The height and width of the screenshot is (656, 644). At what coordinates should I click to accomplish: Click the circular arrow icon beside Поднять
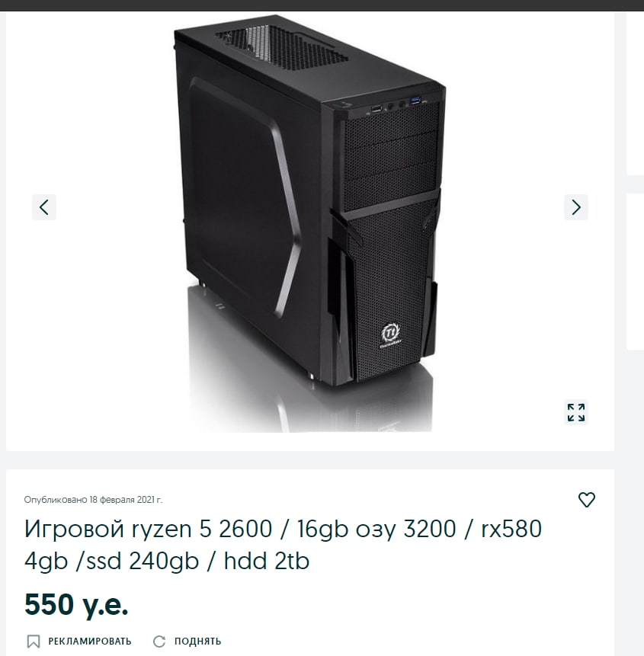(x=159, y=642)
